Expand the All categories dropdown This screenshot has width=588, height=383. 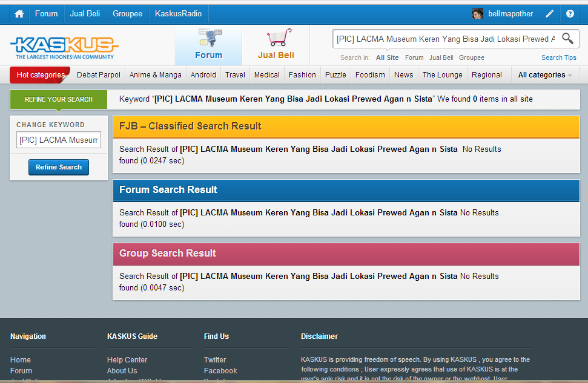pyautogui.click(x=545, y=75)
